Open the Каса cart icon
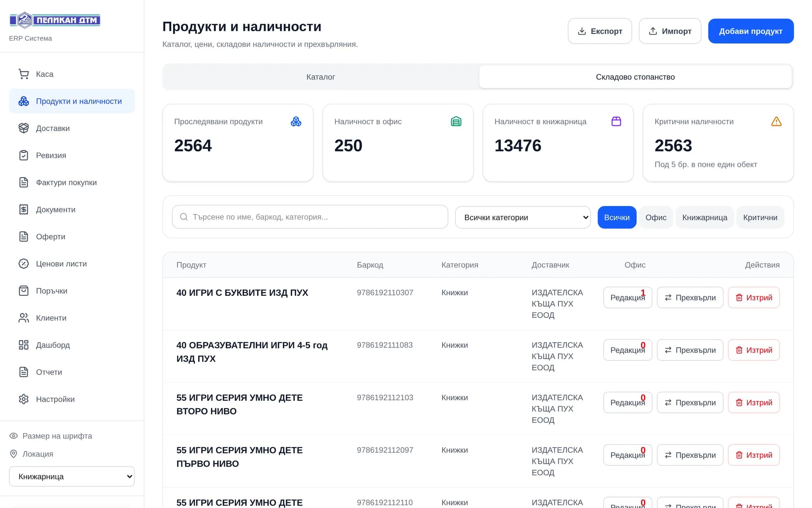 point(24,74)
